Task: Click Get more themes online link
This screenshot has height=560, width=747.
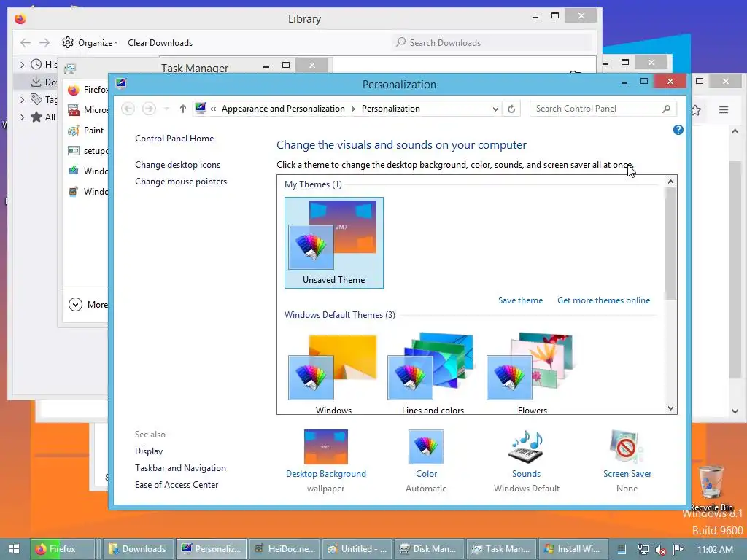Action: (603, 300)
